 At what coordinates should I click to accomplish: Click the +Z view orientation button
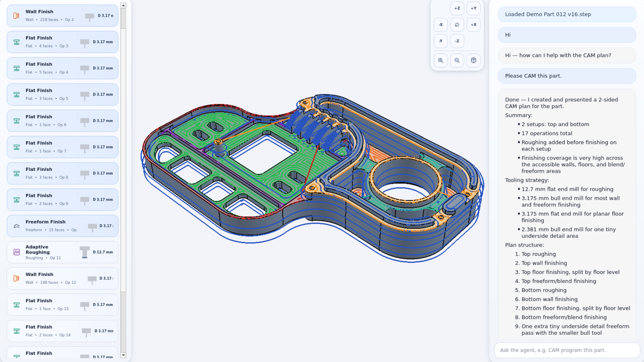(x=457, y=8)
